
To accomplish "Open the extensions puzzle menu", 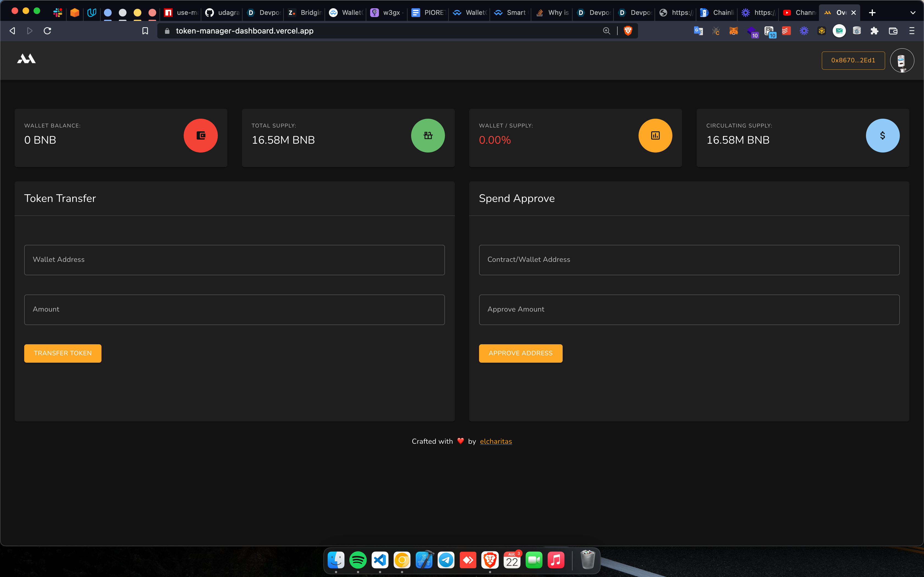I will (x=875, y=31).
